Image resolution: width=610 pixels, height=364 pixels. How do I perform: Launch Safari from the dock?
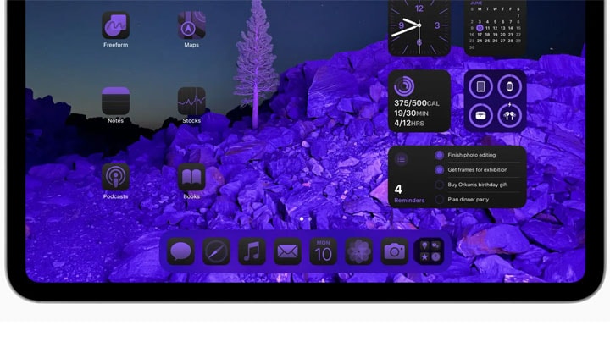(x=216, y=251)
